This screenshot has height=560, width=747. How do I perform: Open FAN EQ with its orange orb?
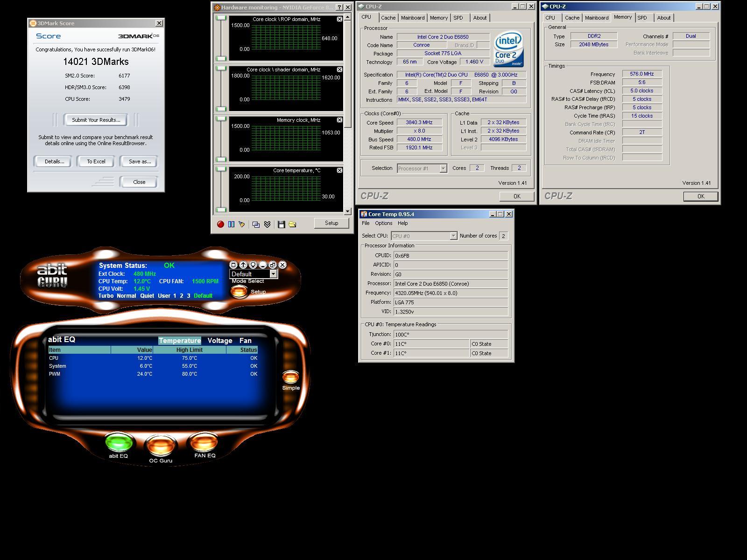pos(204,441)
